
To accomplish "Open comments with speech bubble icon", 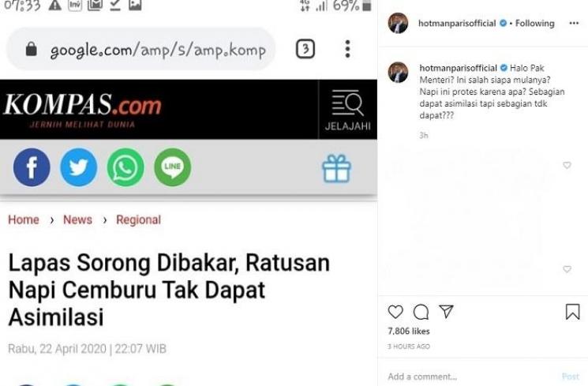I will (x=421, y=312).
